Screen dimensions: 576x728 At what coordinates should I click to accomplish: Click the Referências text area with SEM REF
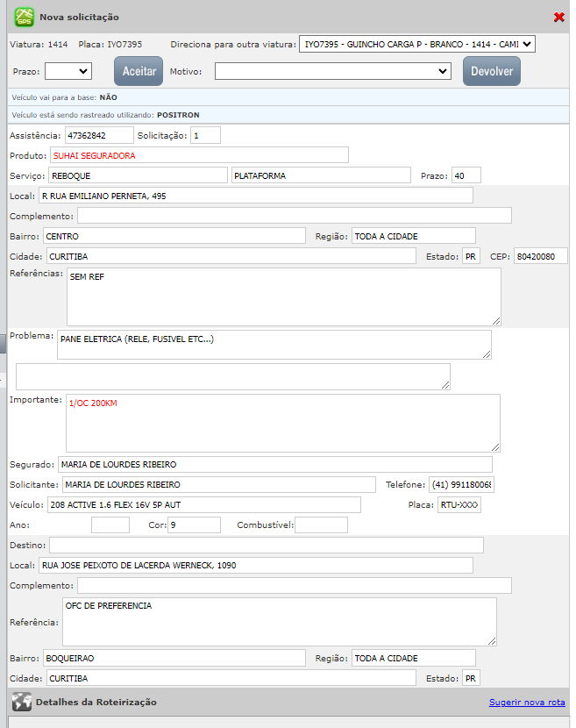click(283, 296)
